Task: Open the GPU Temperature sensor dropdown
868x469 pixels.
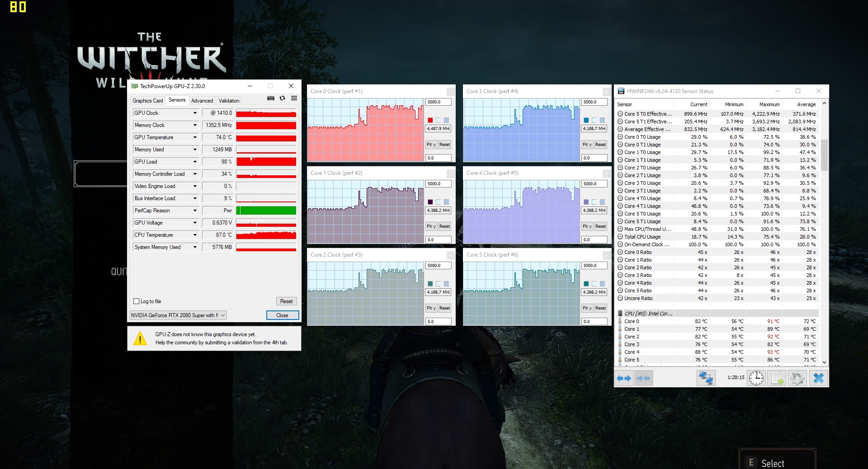Action: (195, 137)
